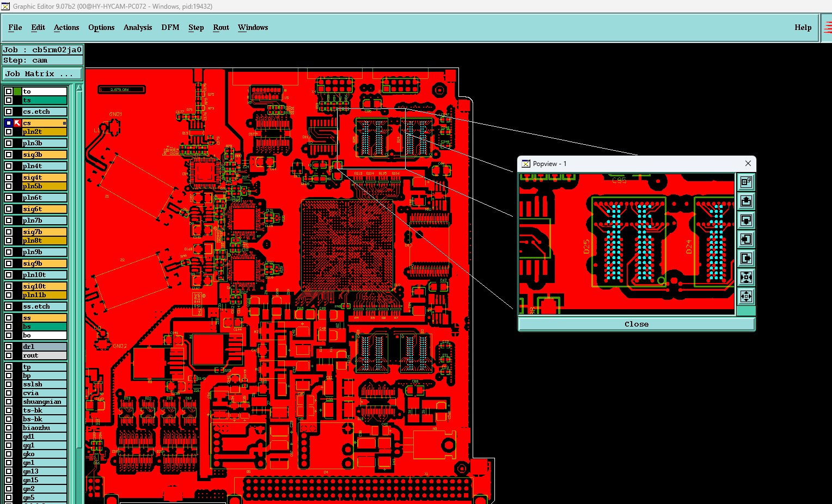Toggle checkbox next to layer 'bo'

[x=9, y=335]
